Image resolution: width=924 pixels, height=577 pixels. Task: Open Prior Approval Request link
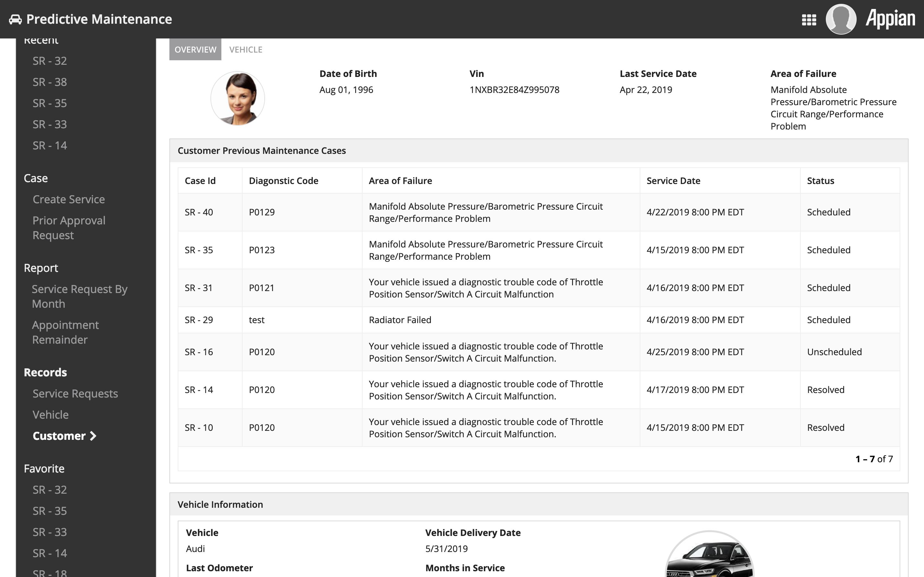(x=69, y=228)
